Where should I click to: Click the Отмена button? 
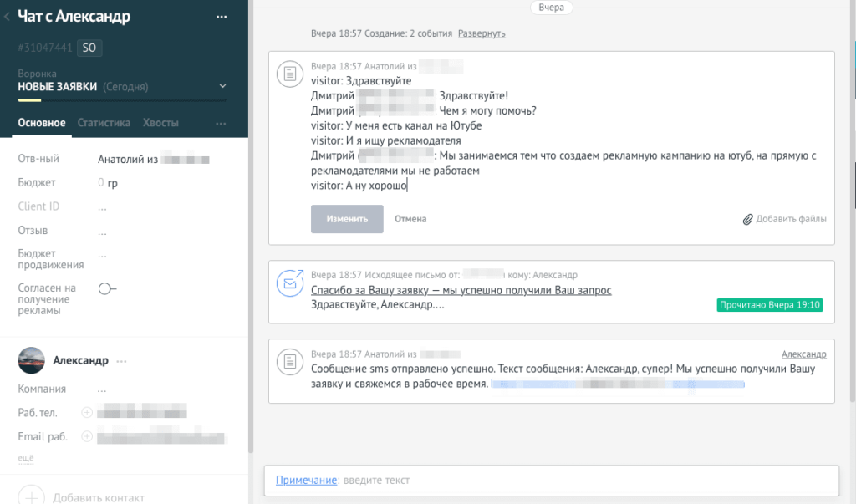pyautogui.click(x=410, y=219)
